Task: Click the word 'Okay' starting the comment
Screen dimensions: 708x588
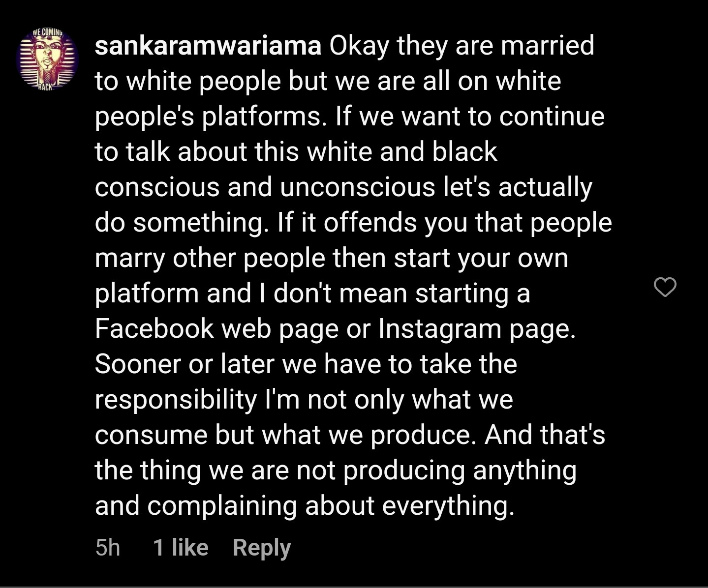Action: coord(359,46)
